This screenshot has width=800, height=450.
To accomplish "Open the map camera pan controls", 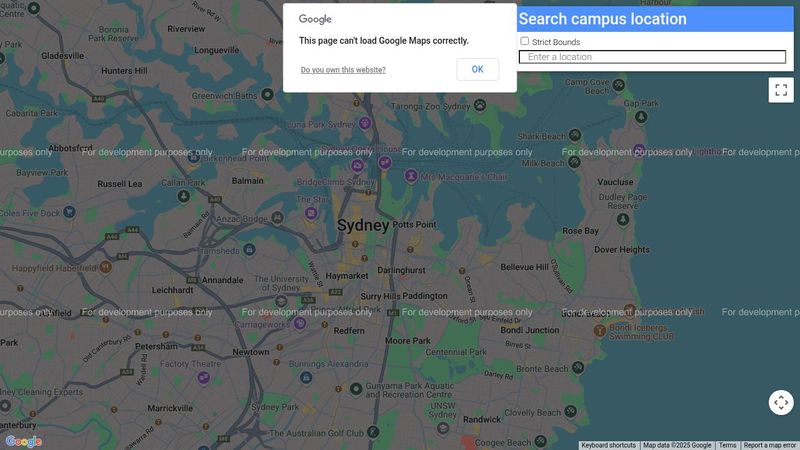I will click(x=781, y=403).
